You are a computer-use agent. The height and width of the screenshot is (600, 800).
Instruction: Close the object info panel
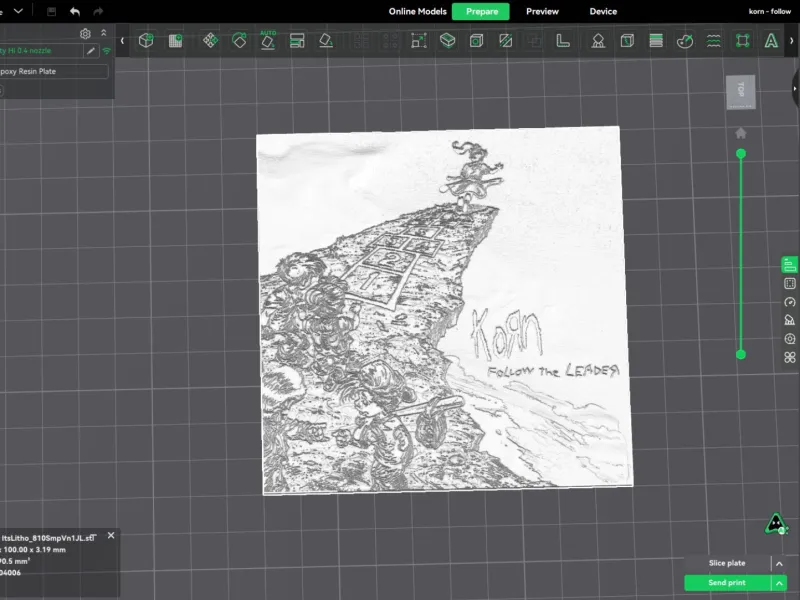(x=111, y=535)
